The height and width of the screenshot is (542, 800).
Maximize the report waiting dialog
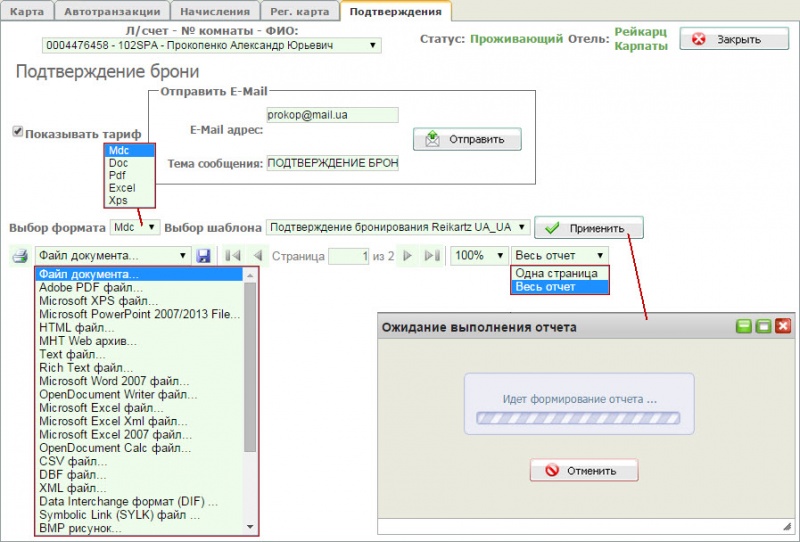click(763, 326)
